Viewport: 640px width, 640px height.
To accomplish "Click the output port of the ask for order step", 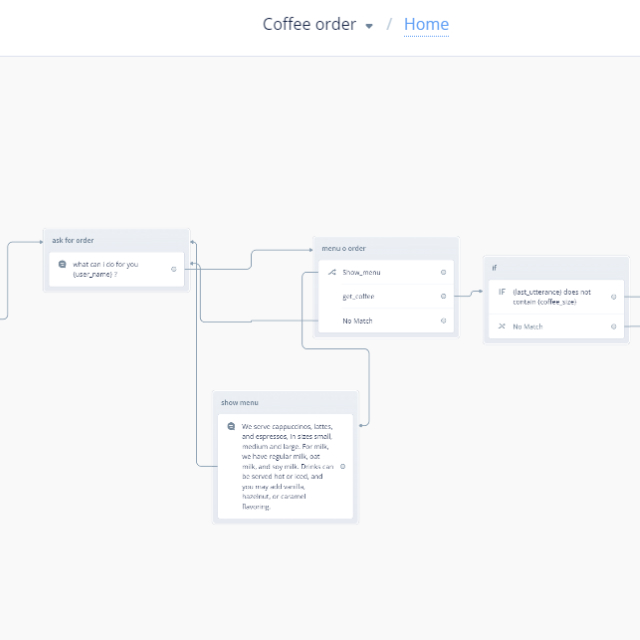I will [174, 269].
